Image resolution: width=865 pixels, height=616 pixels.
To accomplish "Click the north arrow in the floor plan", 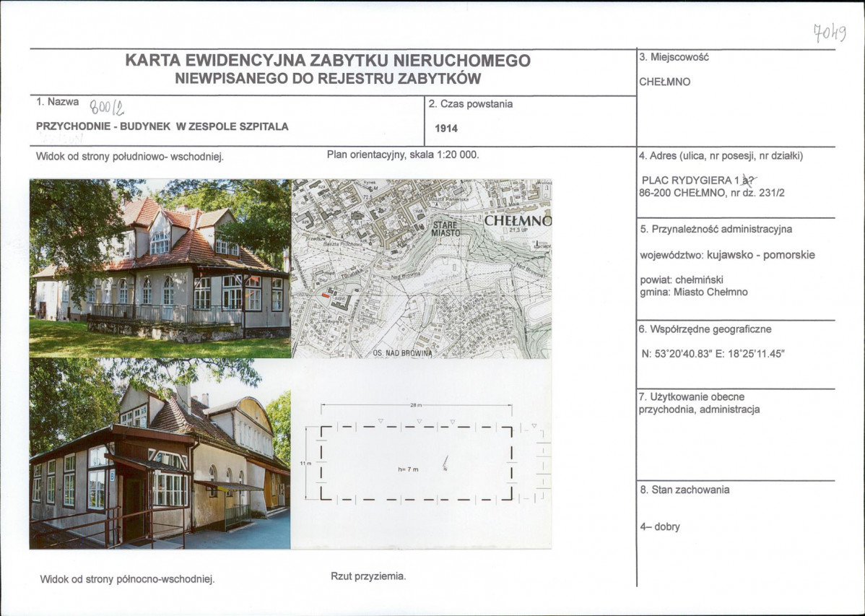I will pyautogui.click(x=446, y=463).
